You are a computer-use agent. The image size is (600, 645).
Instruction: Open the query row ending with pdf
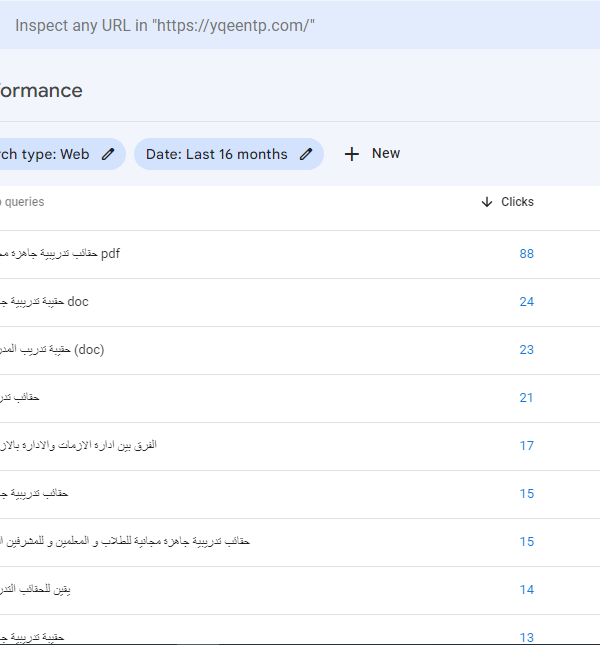300,254
